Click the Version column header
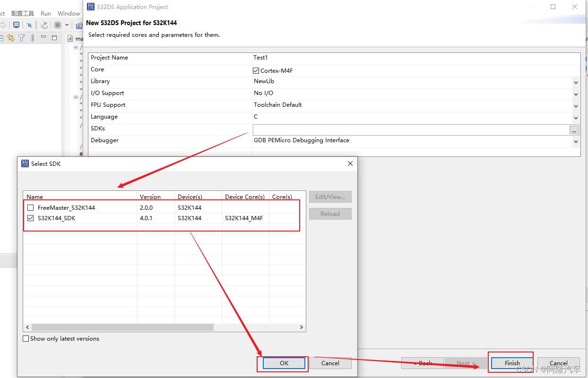Image resolution: width=588 pixels, height=378 pixels. 156,197
